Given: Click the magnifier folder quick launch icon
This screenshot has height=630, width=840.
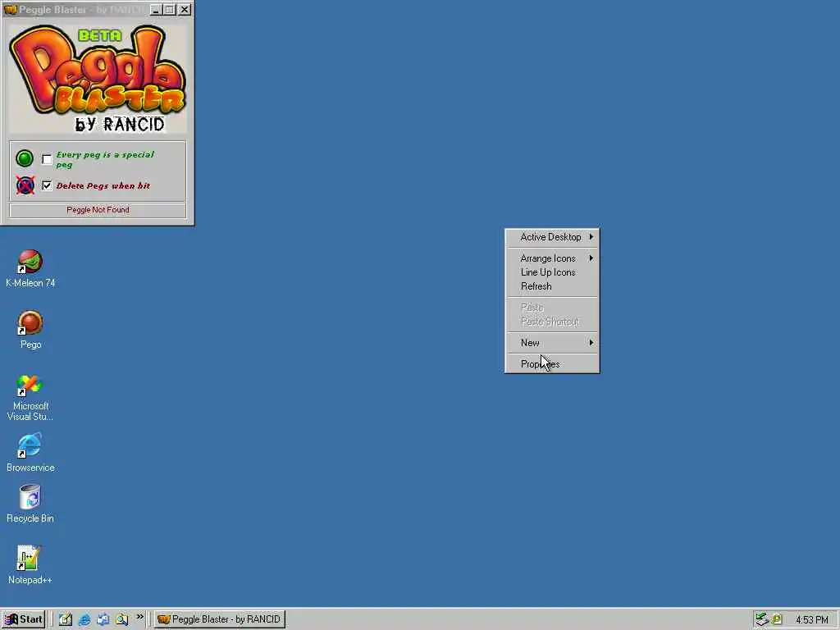Looking at the screenshot, I should point(121,619).
